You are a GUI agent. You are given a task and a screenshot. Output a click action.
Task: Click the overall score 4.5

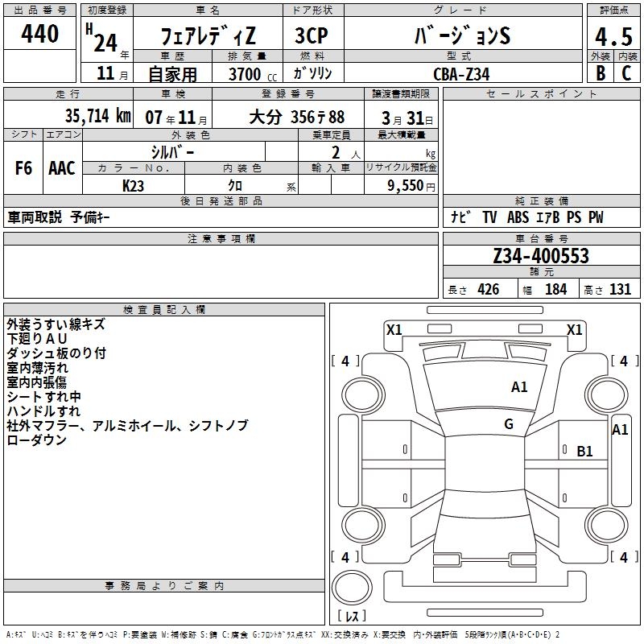pyautogui.click(x=613, y=36)
